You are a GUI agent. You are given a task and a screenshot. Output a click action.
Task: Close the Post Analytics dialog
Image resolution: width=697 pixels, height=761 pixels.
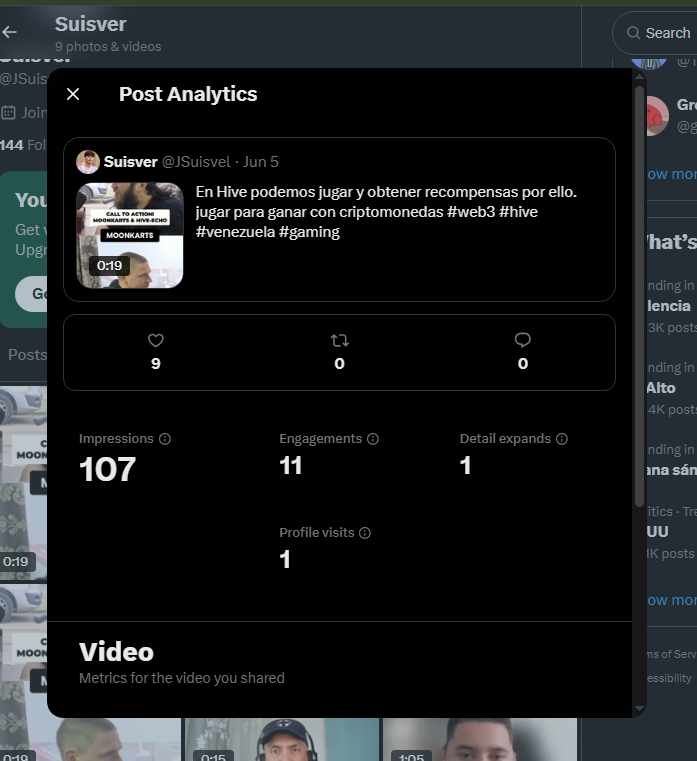pyautogui.click(x=73, y=94)
